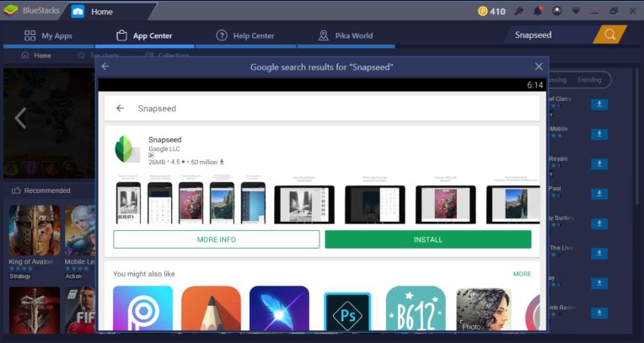Open the Photo Lab suggested app icon
Image resolution: width=644 pixels, height=343 pixels.
pos(484,309)
